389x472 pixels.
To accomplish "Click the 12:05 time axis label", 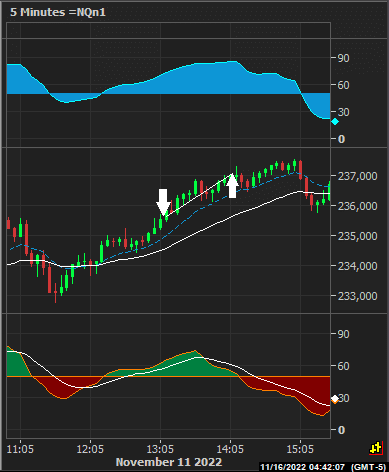I will click(x=90, y=449).
